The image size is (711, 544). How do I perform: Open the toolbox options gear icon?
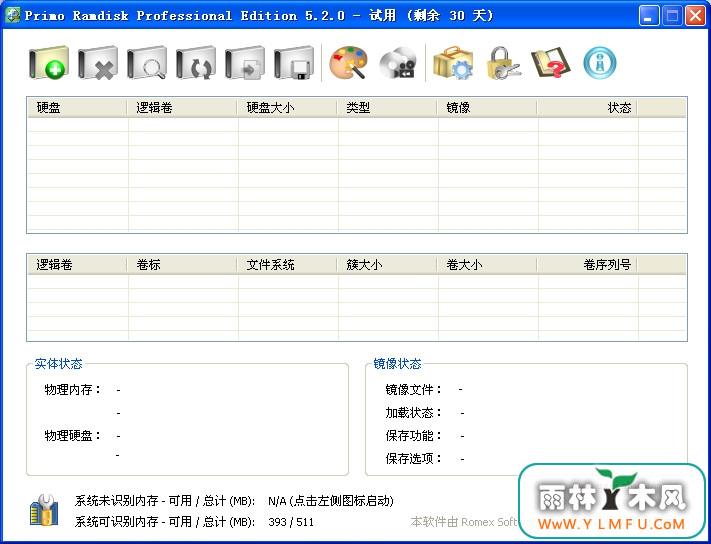[x=453, y=63]
